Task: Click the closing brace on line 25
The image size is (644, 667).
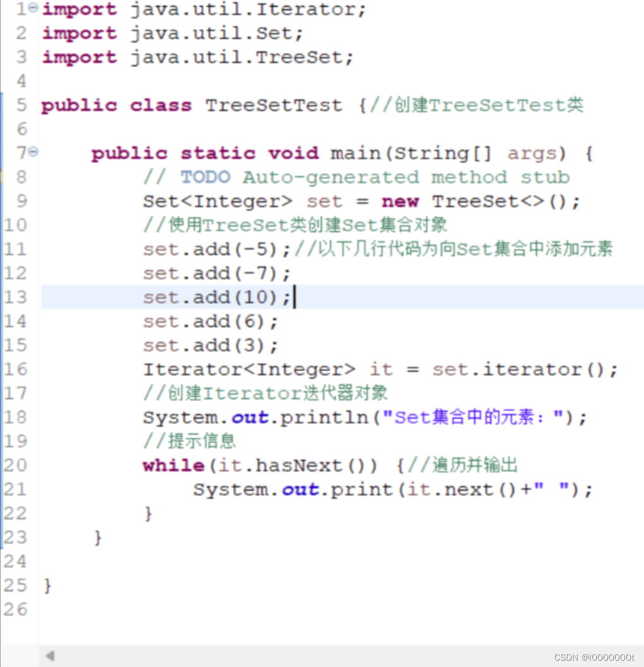Action: (48, 586)
